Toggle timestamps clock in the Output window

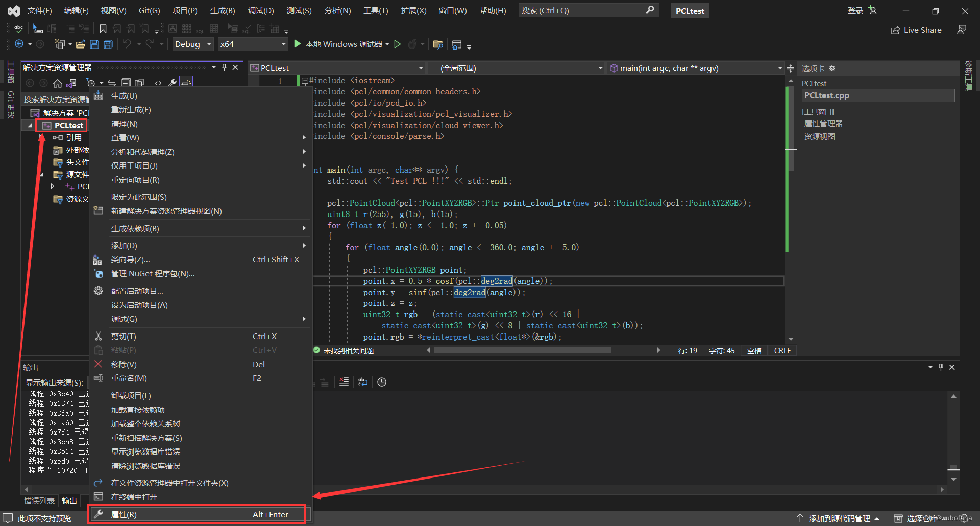(x=382, y=382)
